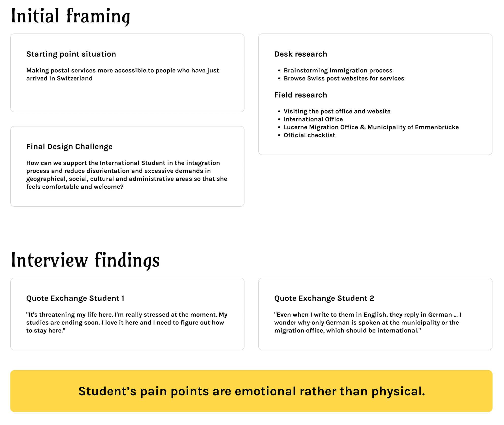
Task: Select the Field research heading
Action: pos(301,95)
